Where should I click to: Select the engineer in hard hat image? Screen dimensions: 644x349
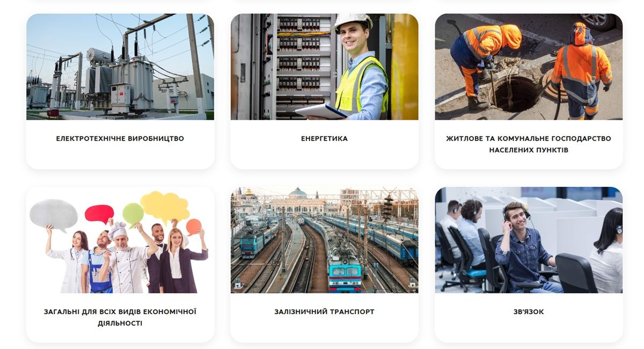324,67
